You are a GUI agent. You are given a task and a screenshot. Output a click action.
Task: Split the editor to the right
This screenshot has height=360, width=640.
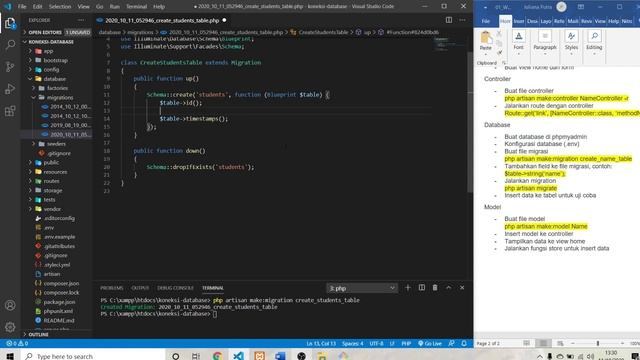(449, 20)
